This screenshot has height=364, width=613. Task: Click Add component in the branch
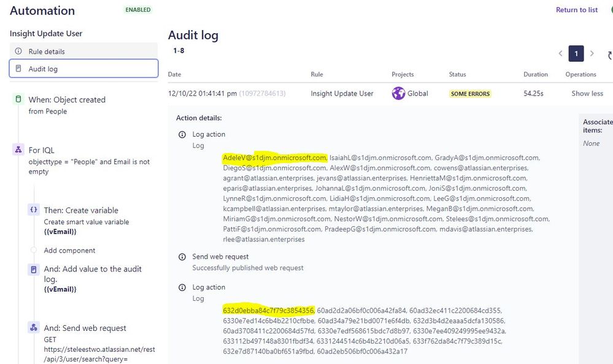point(69,251)
